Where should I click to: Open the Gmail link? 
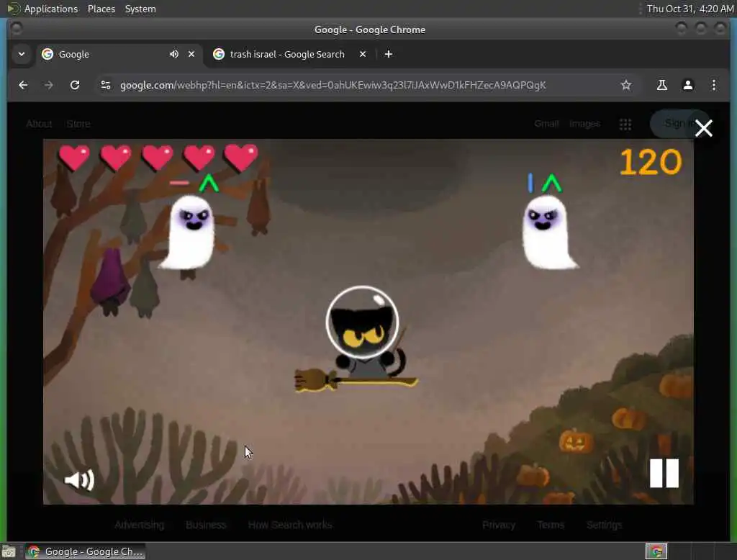(547, 124)
